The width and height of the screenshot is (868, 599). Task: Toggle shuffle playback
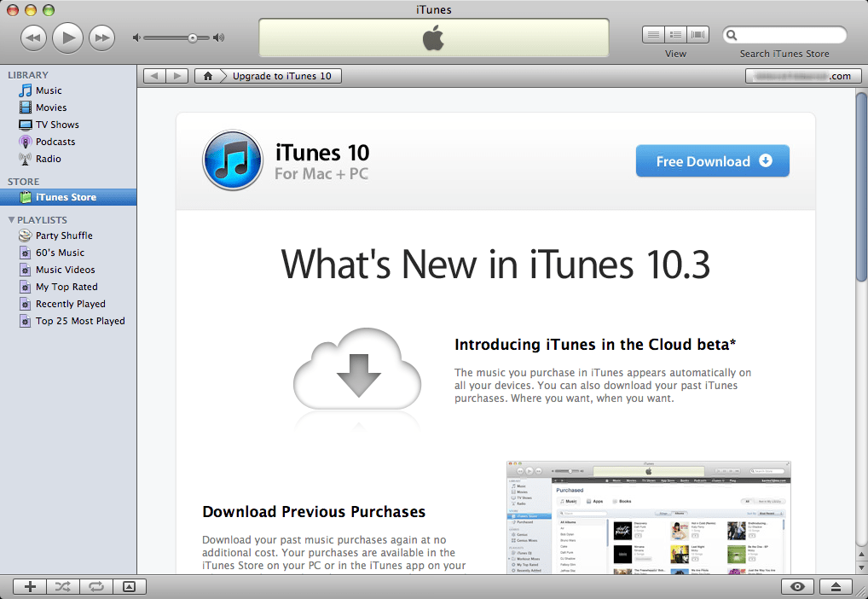[63, 587]
